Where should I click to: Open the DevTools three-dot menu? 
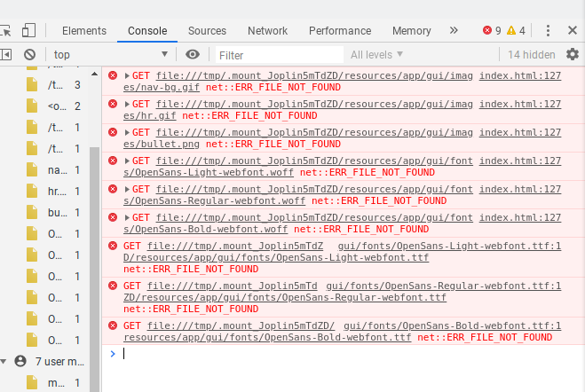click(x=548, y=30)
